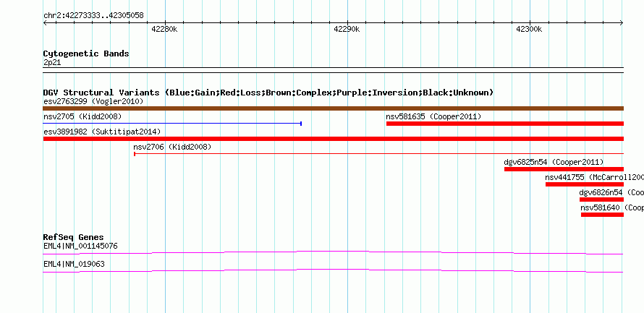Viewport: 644px width, 313px height.
Task: Click the dgv6825n54 red variant bar
Action: pyautogui.click(x=564, y=169)
